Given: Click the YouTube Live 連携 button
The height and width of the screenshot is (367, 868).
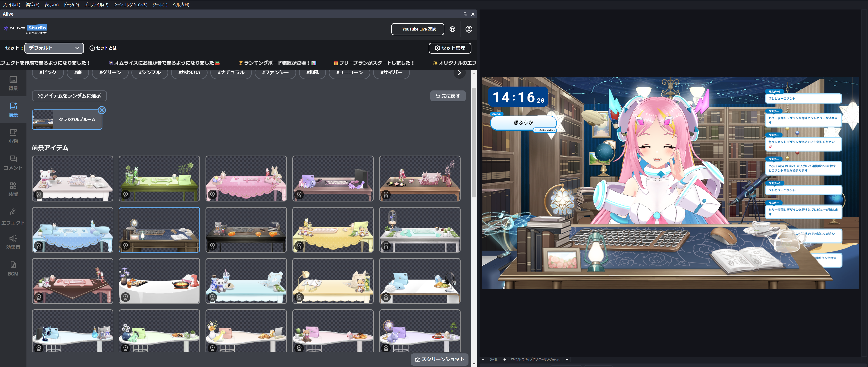Looking at the screenshot, I should 418,29.
